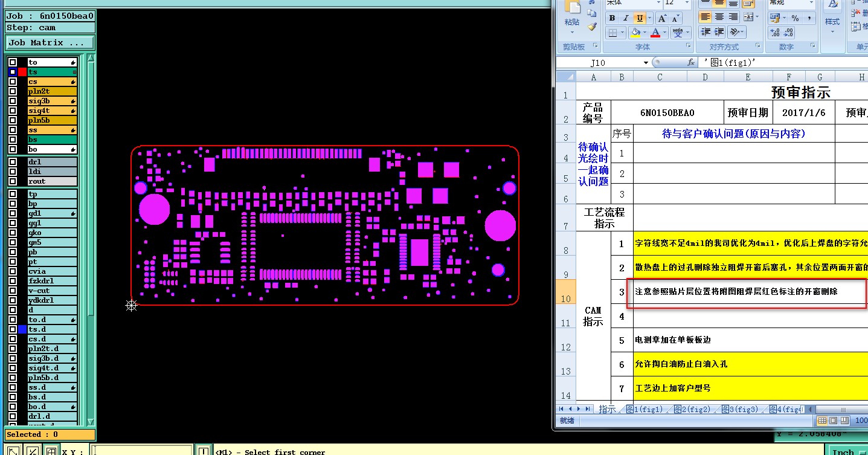Image resolution: width=868 pixels, height=455 pixels.
Task: Expand the Font (字体) group dialog launcher
Action: point(688,46)
